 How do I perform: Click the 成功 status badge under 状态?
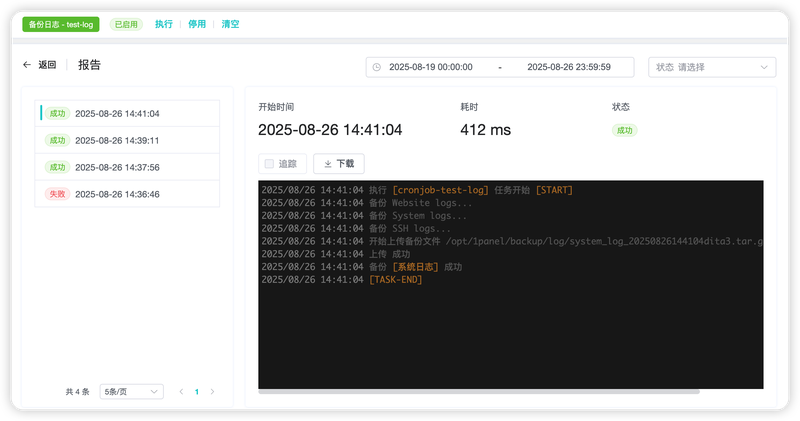624,131
